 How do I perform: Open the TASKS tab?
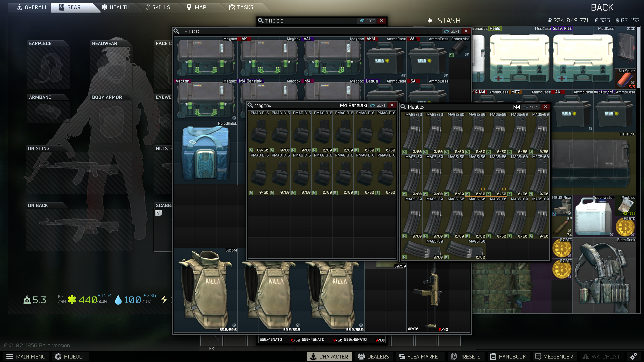pyautogui.click(x=241, y=7)
